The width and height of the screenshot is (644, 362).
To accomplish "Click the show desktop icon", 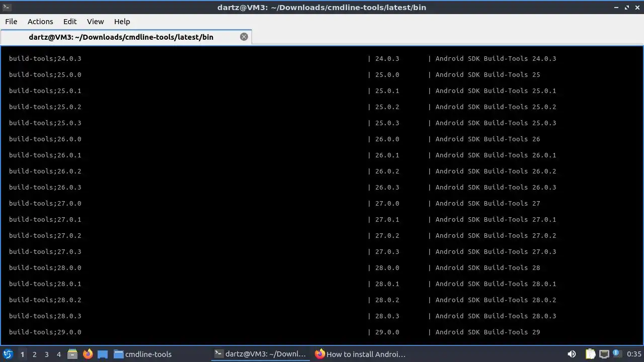I will (103, 354).
